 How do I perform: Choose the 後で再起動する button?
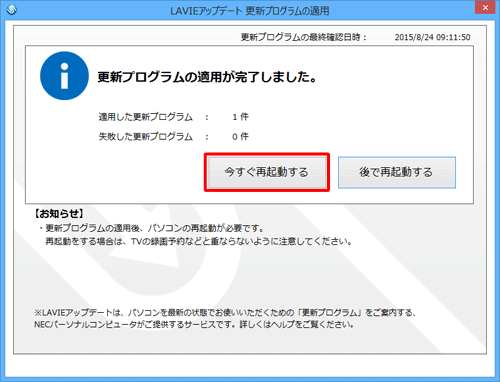[x=397, y=172]
